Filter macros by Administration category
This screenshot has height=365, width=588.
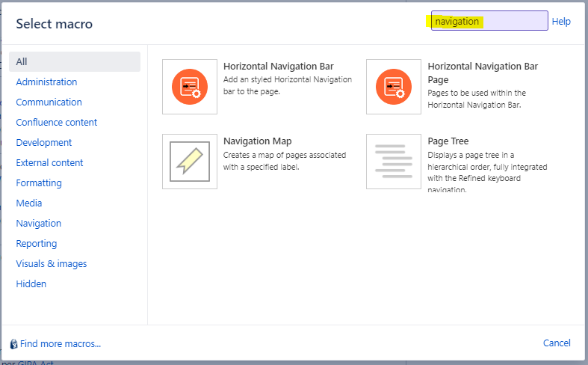pos(46,82)
